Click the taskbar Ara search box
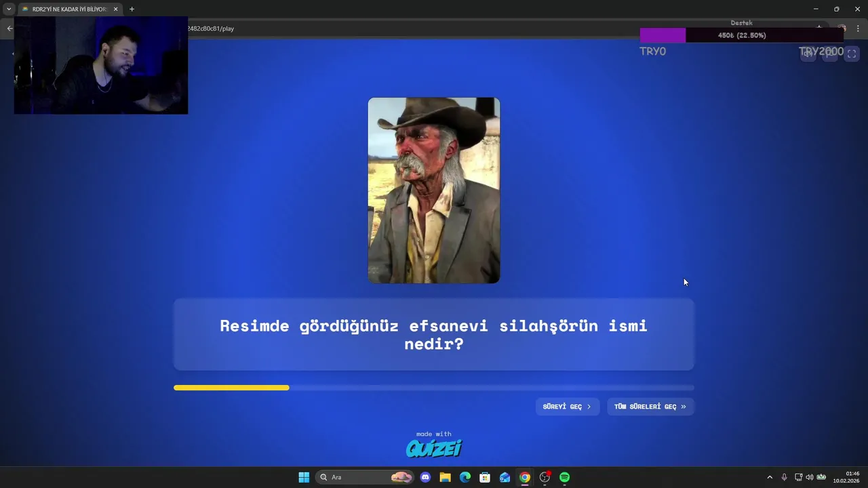The width and height of the screenshot is (868, 488). point(365,477)
